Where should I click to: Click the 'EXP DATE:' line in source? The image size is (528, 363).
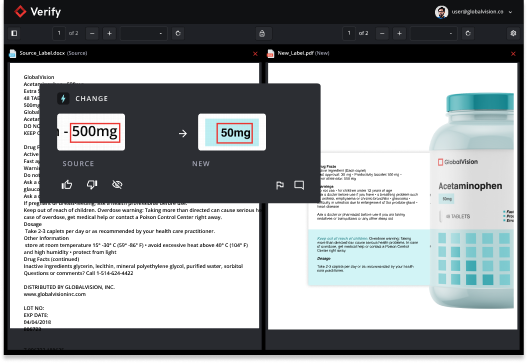point(36,315)
